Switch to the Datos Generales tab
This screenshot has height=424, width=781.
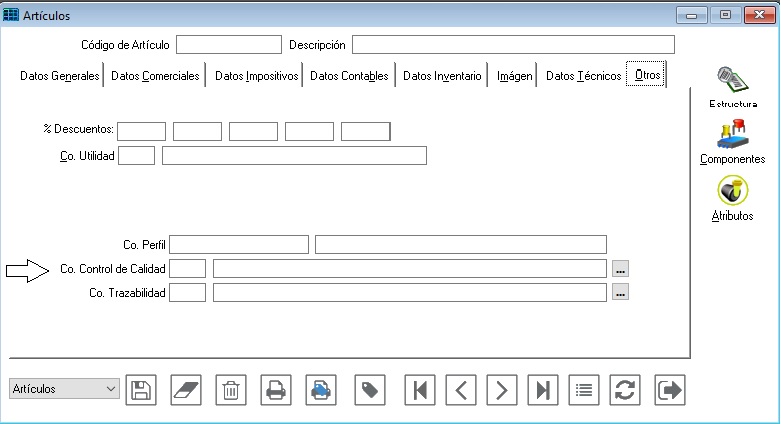click(59, 76)
